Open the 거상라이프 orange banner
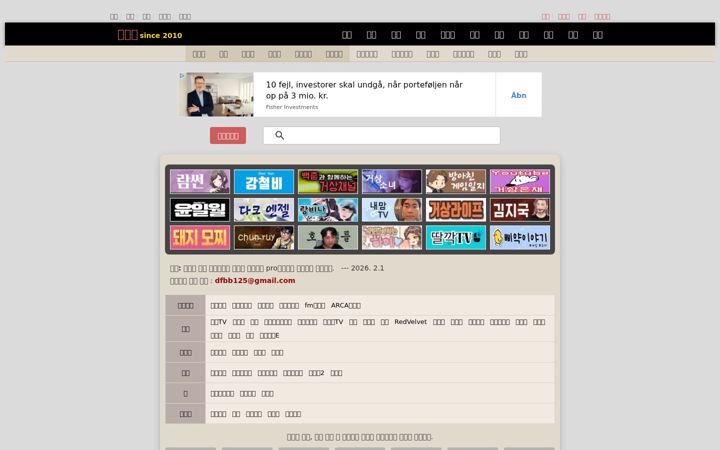 [456, 210]
